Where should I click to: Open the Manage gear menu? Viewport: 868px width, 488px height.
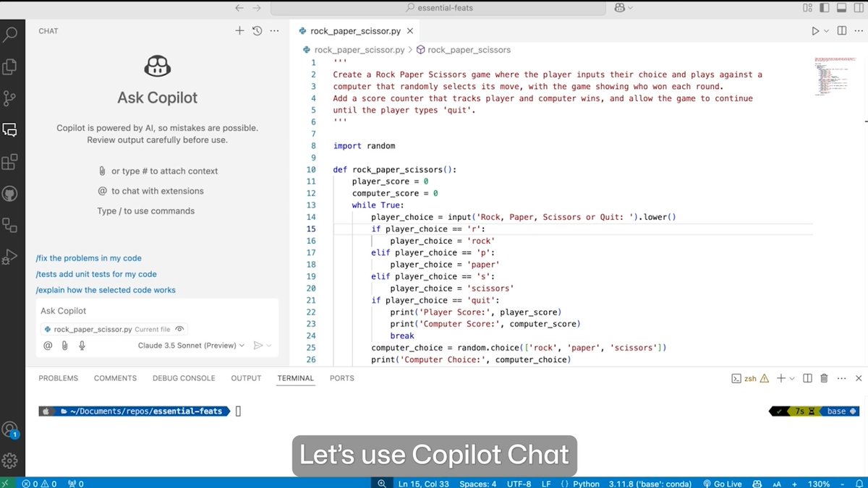pyautogui.click(x=10, y=461)
